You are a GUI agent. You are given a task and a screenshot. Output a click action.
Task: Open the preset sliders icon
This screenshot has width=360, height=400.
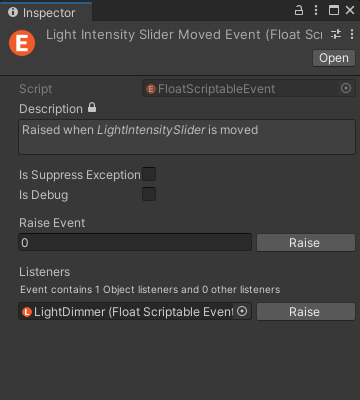coord(336,34)
